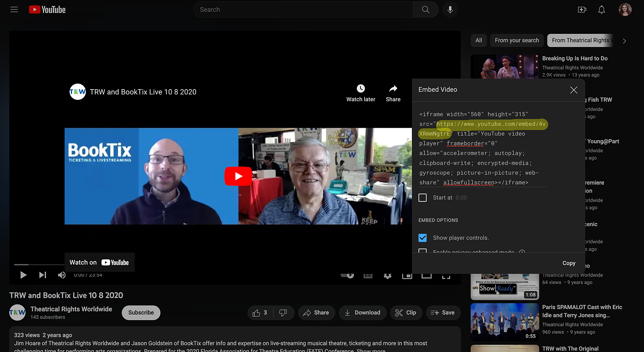Switch to theater mode
Screen dimensions: 644x352
(426, 276)
